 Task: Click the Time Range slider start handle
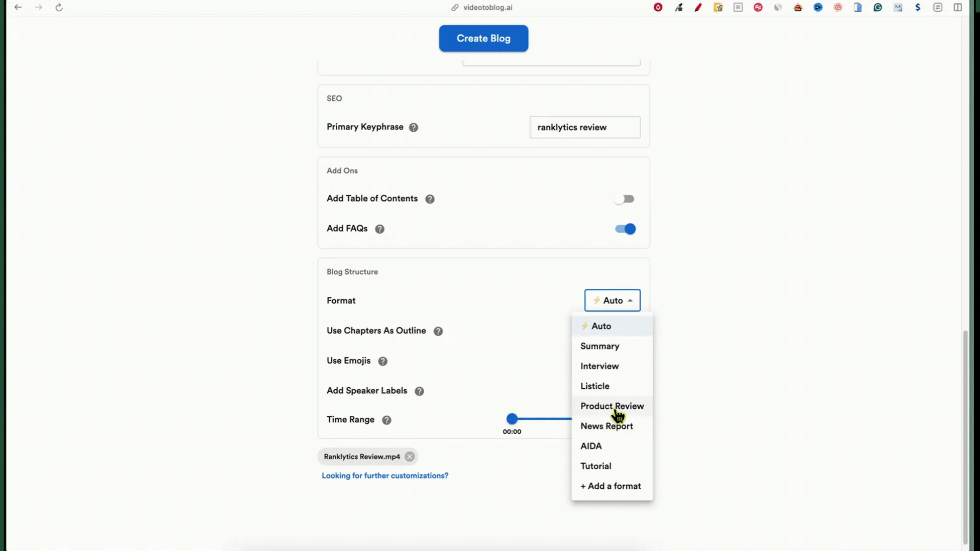coord(512,419)
